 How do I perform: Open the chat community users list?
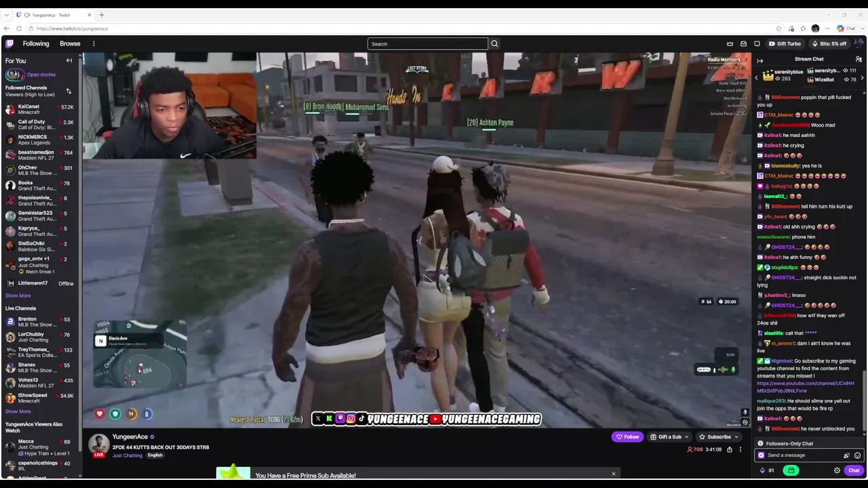(859, 59)
